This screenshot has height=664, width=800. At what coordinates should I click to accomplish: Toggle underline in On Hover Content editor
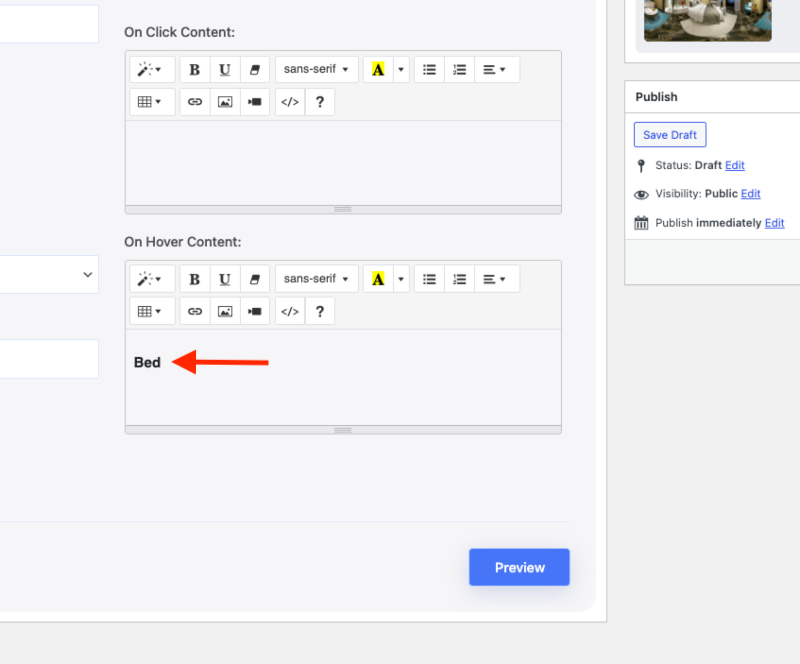[x=224, y=279]
